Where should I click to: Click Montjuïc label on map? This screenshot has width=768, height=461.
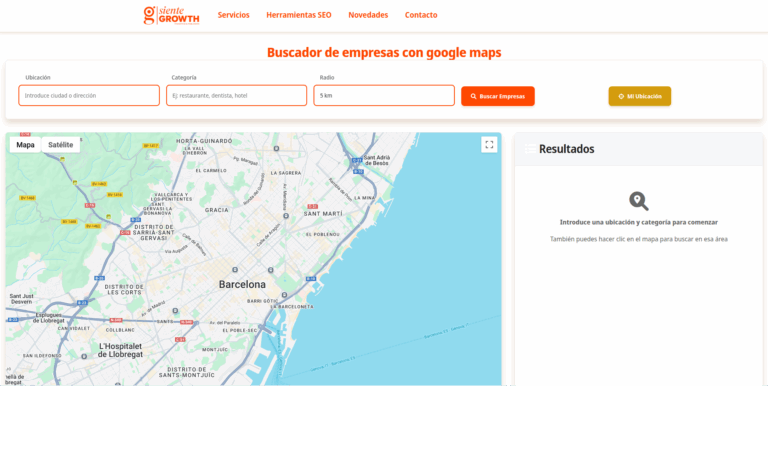[x=215, y=350]
